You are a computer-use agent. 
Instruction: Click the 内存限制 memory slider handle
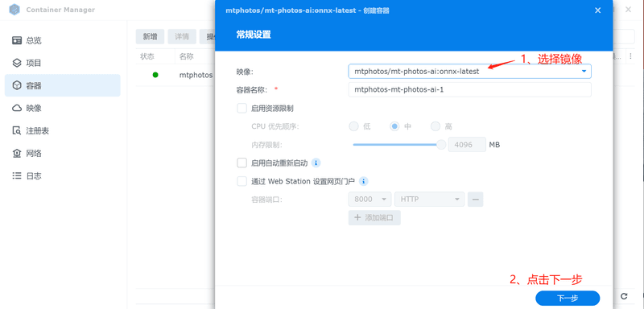(441, 145)
